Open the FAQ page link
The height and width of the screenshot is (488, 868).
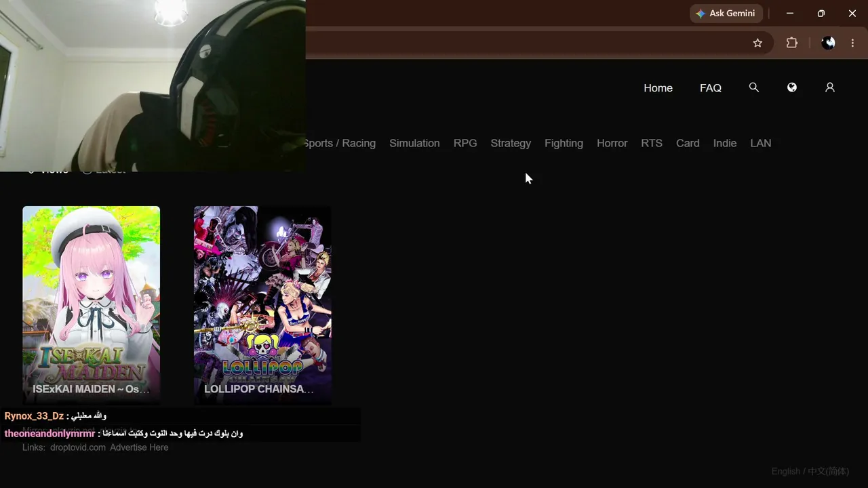[711, 88]
